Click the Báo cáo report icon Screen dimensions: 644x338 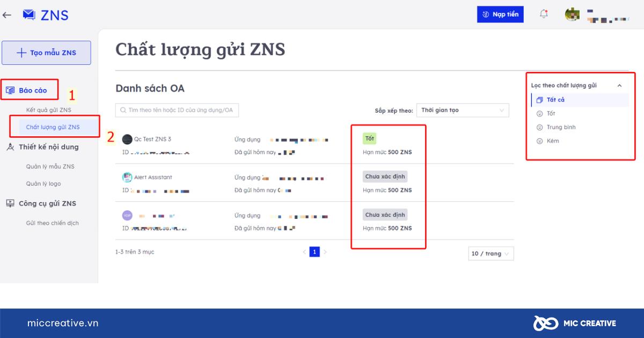tap(10, 90)
